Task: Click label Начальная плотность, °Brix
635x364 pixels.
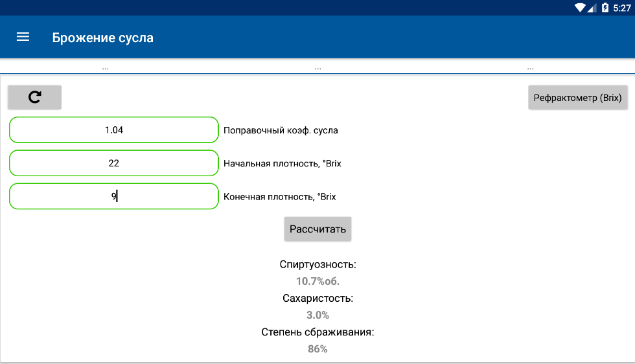Action: pyautogui.click(x=283, y=164)
